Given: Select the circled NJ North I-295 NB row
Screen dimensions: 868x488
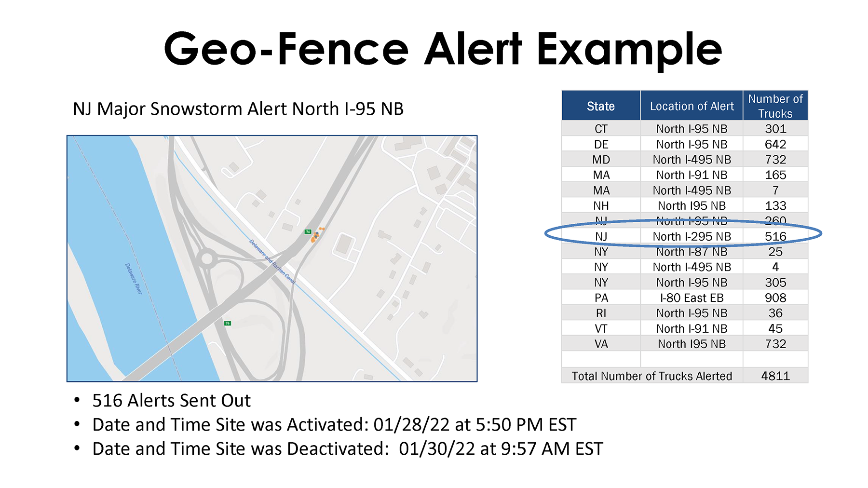Looking at the screenshot, I should [x=685, y=236].
